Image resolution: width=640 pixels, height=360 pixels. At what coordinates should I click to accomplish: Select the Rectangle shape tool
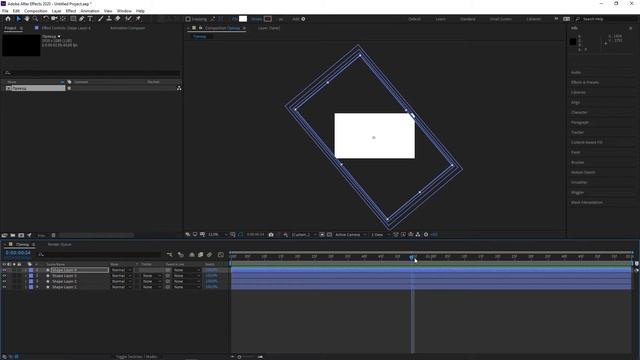click(x=73, y=19)
